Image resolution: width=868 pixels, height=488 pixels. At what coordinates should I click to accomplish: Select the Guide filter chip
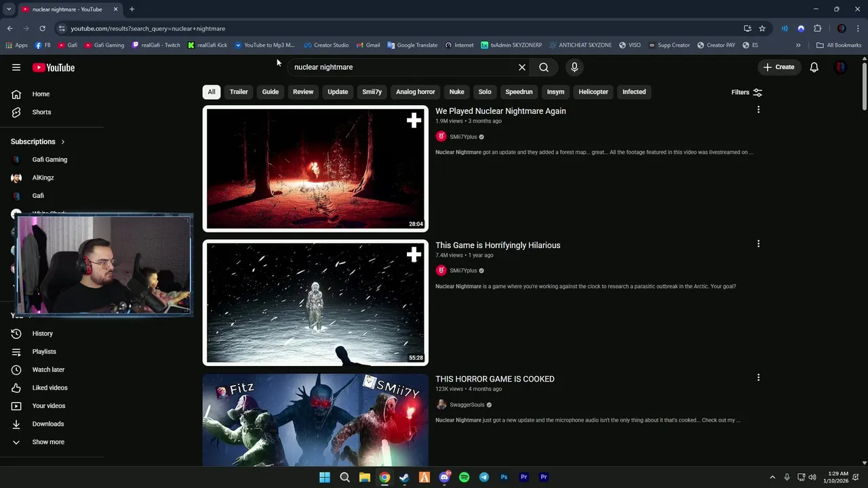coord(271,92)
